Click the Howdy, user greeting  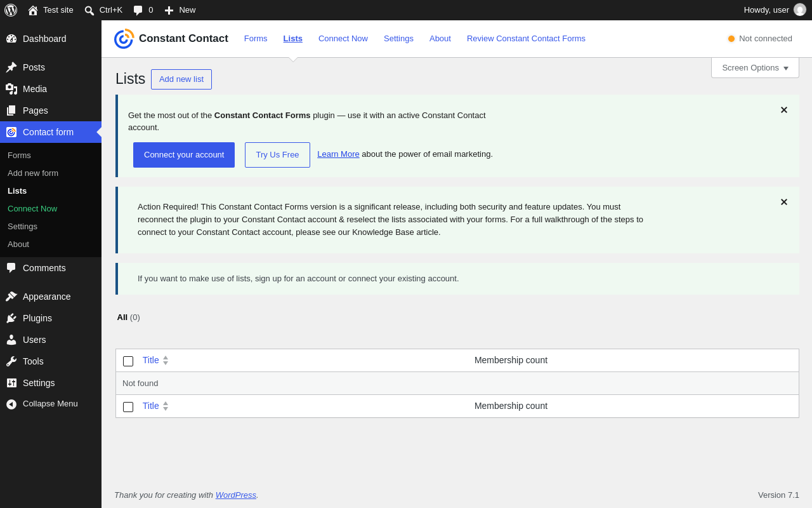tap(766, 10)
